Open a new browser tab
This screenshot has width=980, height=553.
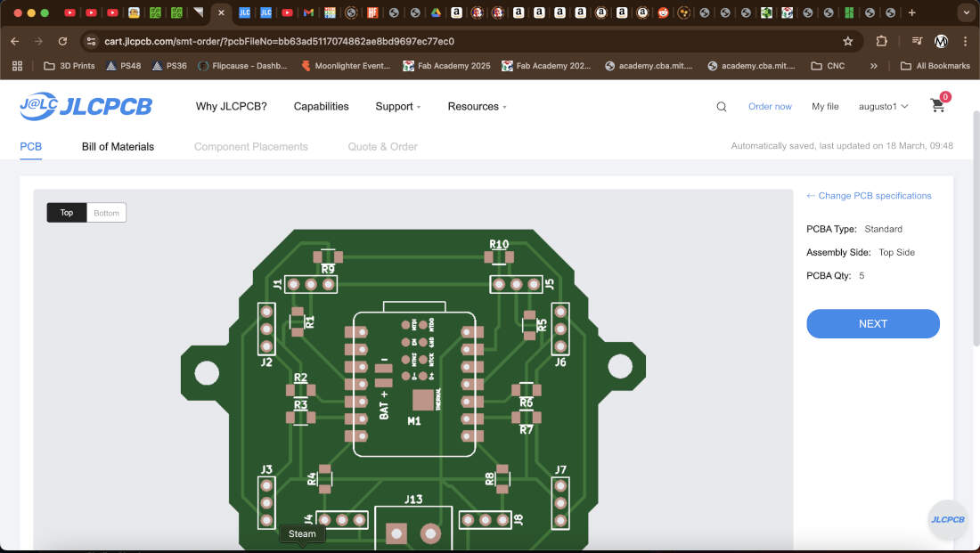click(912, 12)
